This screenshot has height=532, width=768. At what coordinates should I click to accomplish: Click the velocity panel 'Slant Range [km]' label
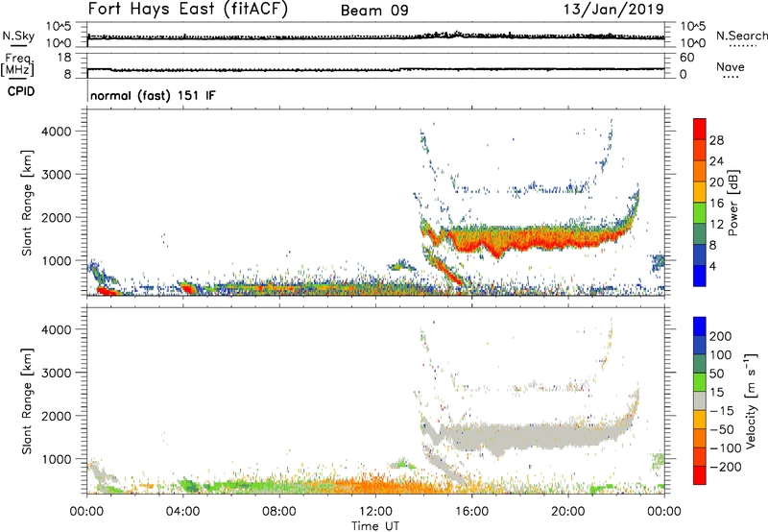click(27, 401)
